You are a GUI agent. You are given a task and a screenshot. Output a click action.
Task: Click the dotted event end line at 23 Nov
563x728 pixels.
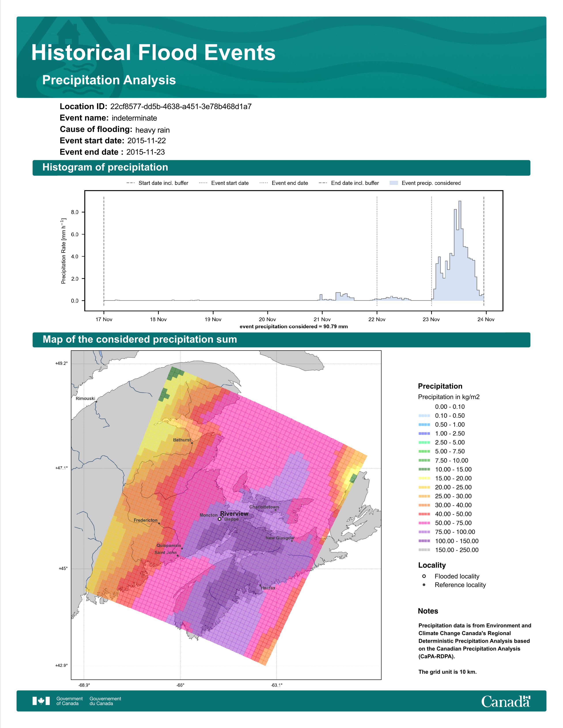point(432,251)
